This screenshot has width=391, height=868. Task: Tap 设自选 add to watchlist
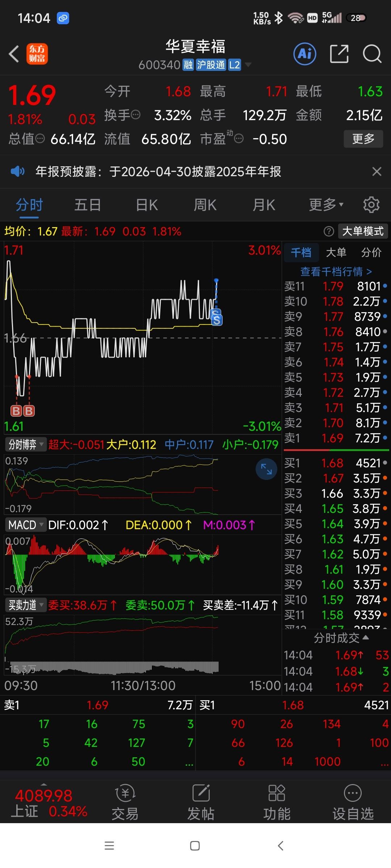click(x=353, y=803)
